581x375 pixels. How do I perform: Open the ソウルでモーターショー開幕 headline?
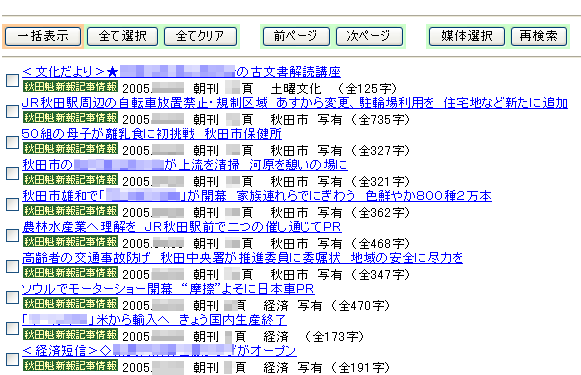pyautogui.click(x=168, y=289)
